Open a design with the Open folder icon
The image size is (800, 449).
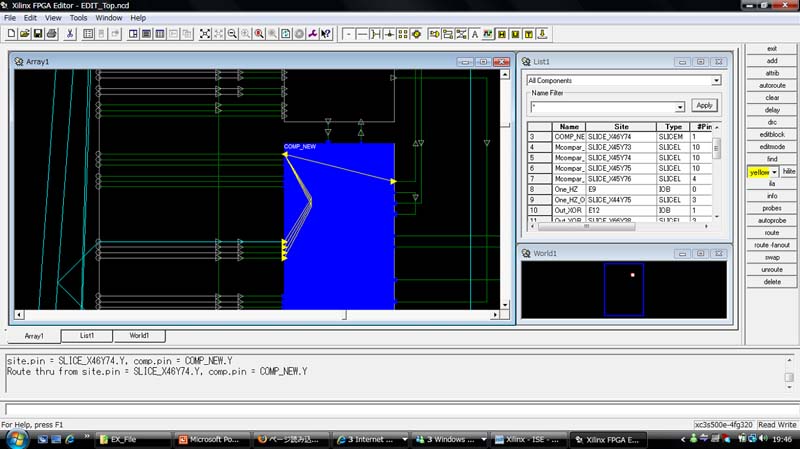(x=24, y=34)
